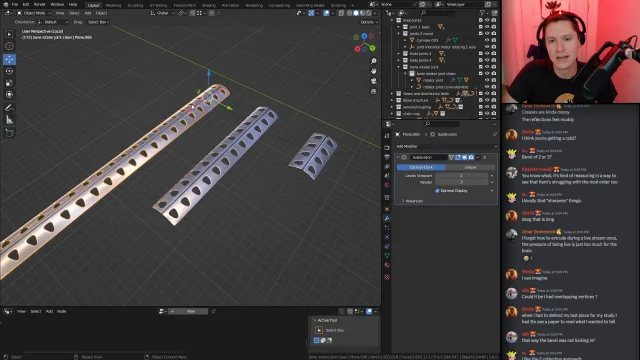Switch to the Sculpting workspace tab
The width and height of the screenshot is (640, 360).
pos(135,5)
